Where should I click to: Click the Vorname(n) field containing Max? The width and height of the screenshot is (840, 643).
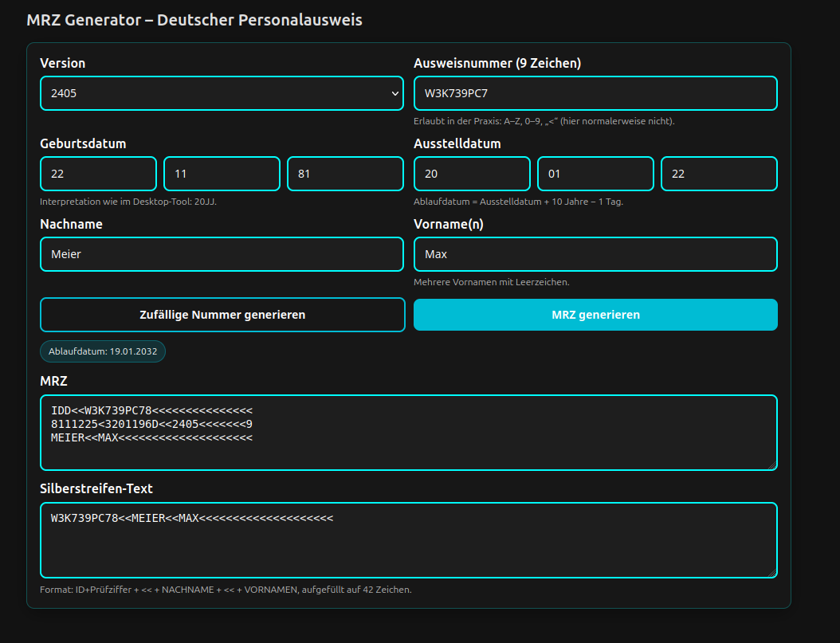[x=595, y=253]
